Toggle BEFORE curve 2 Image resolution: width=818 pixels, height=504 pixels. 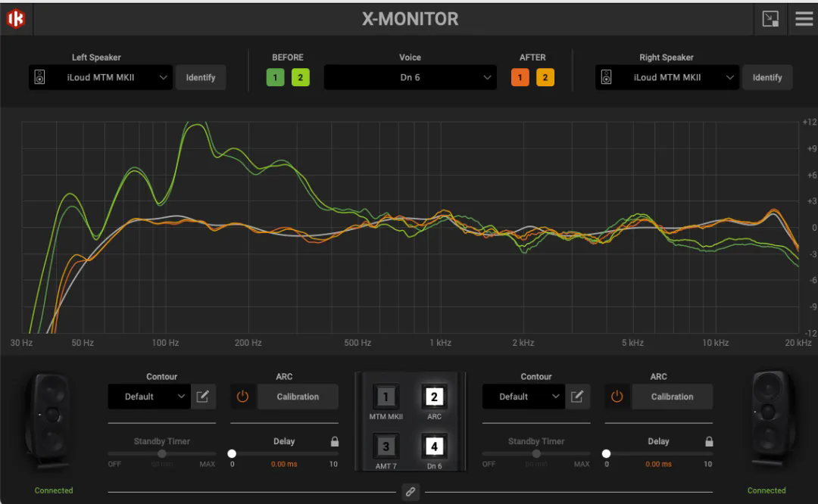pyautogui.click(x=301, y=78)
